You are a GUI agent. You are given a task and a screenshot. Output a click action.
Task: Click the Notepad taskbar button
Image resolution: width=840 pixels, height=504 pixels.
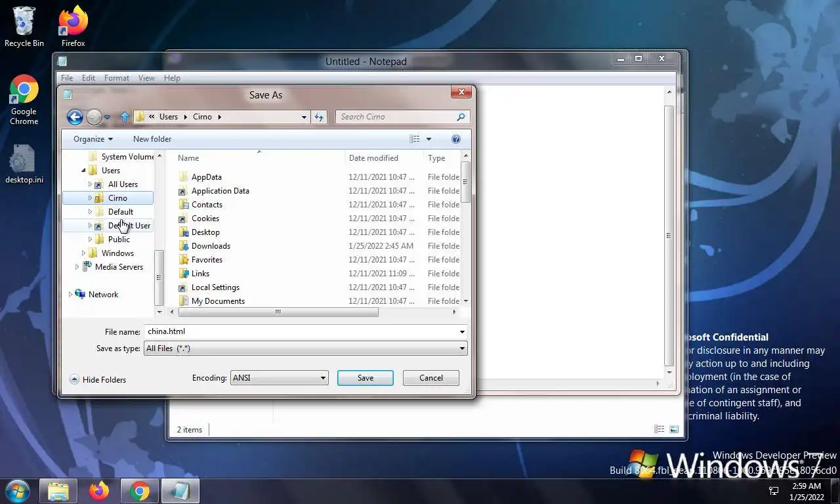point(179,491)
